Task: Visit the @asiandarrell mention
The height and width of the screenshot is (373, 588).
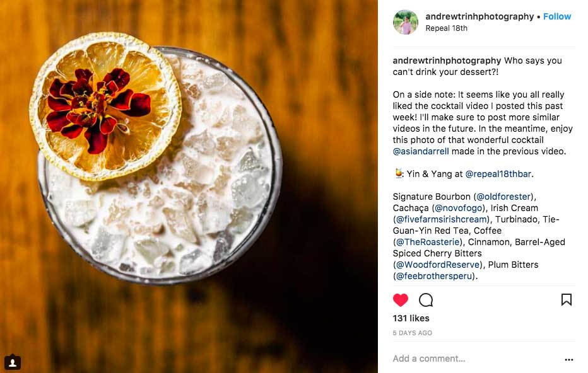Action: [x=421, y=151]
